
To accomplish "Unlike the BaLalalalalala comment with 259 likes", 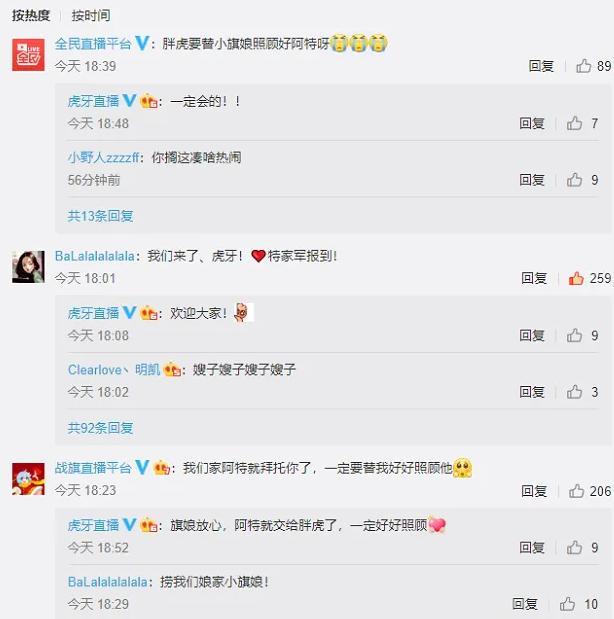I will coord(576,278).
